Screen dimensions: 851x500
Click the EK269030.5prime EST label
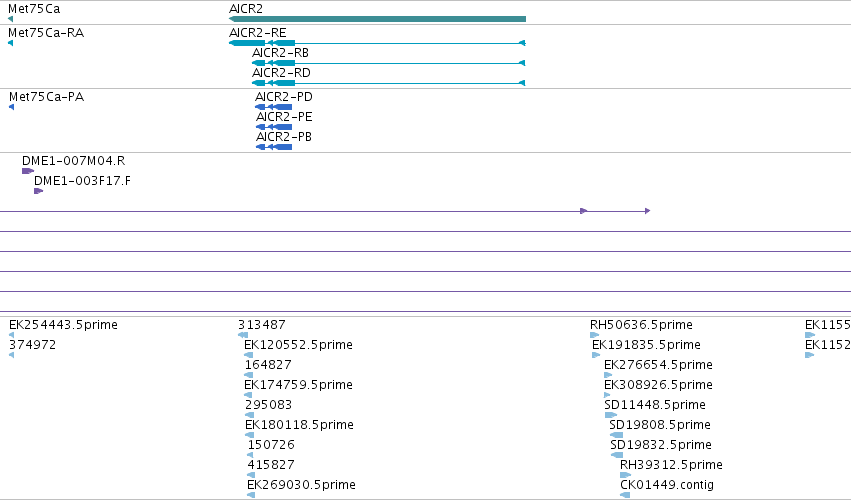coord(302,485)
